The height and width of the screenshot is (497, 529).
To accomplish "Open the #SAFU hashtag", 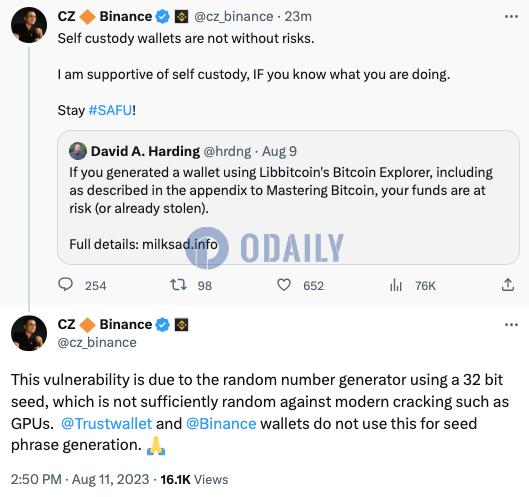I will (x=110, y=110).
